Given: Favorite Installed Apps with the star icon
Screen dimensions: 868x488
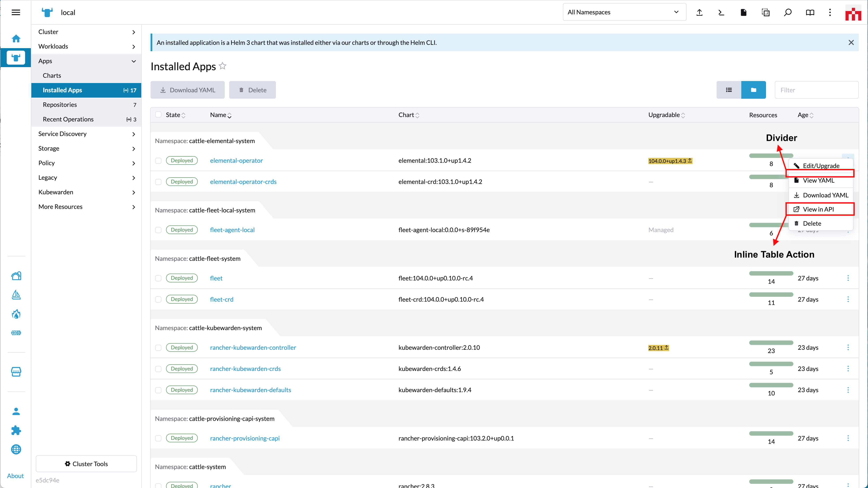Looking at the screenshot, I should coord(222,66).
